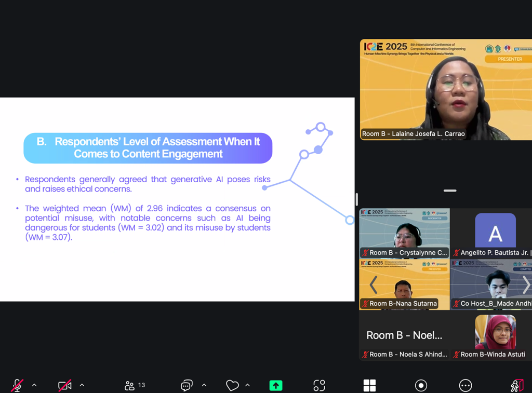Open the reactions heart icon
Screen dimensions: 532x393
point(232,385)
